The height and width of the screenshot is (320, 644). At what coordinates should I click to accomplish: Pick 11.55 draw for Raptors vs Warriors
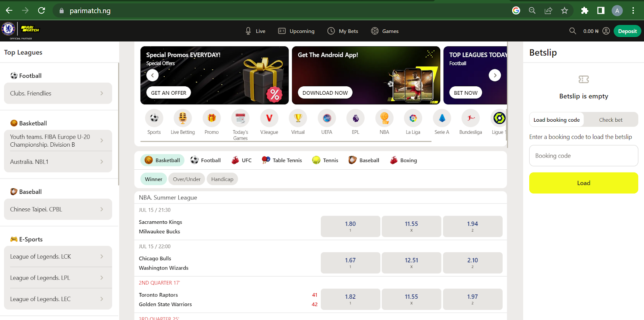point(411,299)
